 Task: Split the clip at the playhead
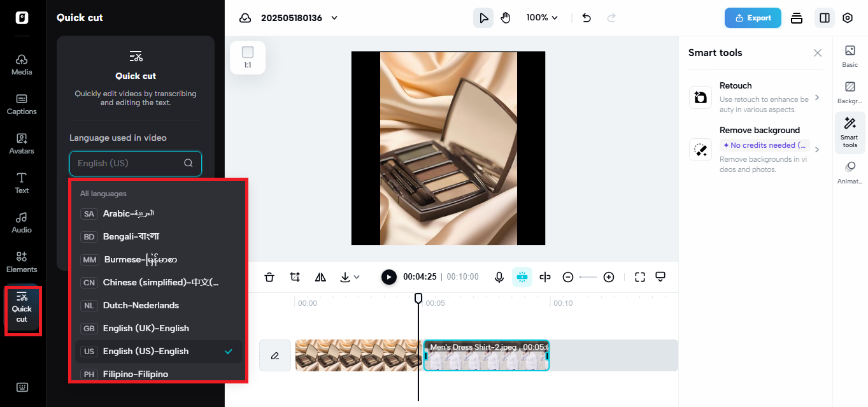click(x=544, y=277)
